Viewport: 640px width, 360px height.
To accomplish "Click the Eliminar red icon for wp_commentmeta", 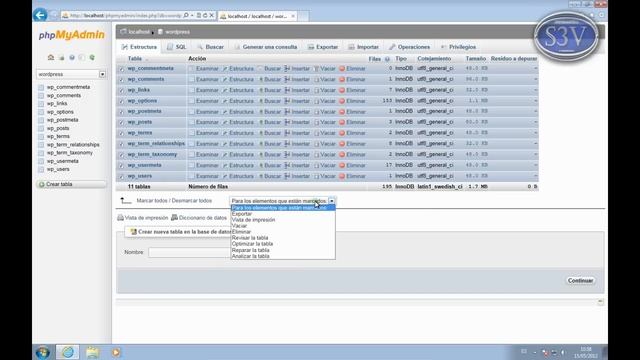I will (342, 69).
